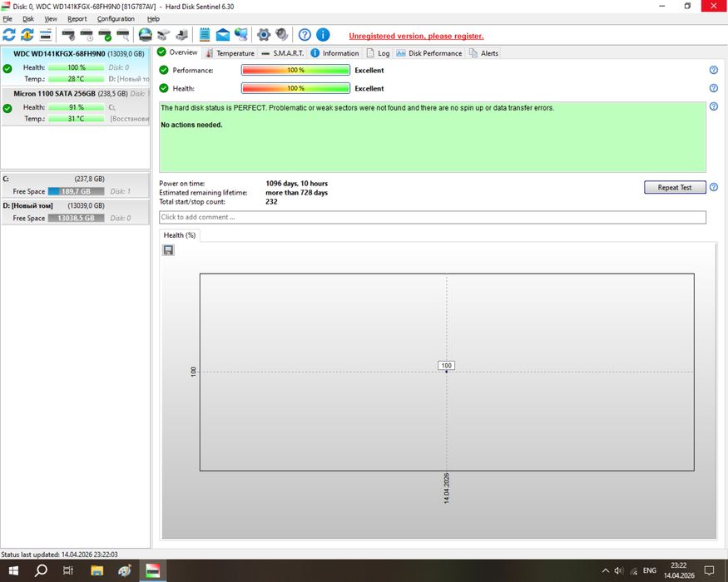Click the help icon next to Performance row
Screen dimensions: 728x582
(x=714, y=70)
